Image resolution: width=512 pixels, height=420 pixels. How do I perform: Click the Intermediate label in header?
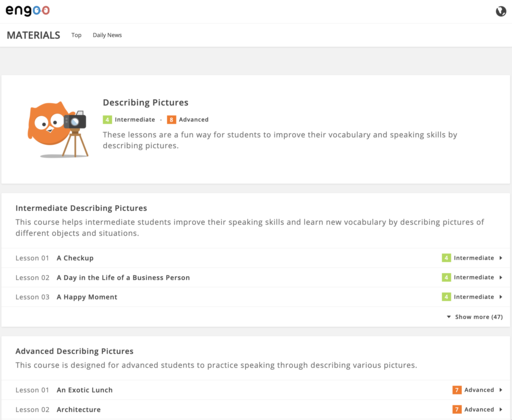pyautogui.click(x=135, y=120)
